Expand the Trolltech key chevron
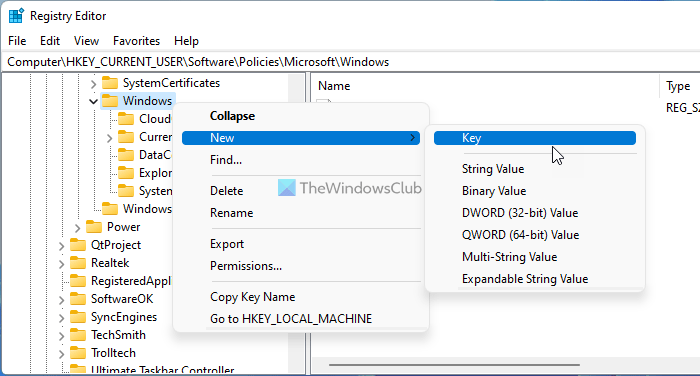Viewport: 700px width, 376px height. (61, 354)
